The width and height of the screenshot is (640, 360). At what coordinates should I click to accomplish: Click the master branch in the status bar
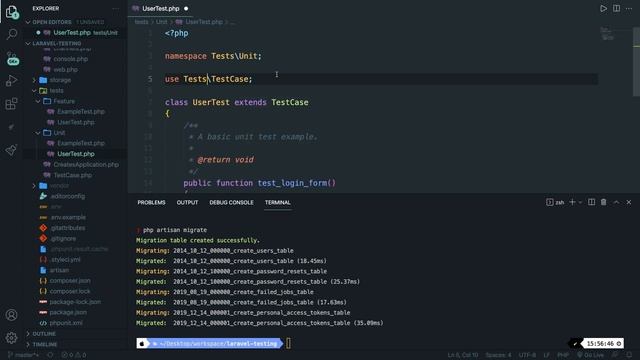tap(23, 355)
